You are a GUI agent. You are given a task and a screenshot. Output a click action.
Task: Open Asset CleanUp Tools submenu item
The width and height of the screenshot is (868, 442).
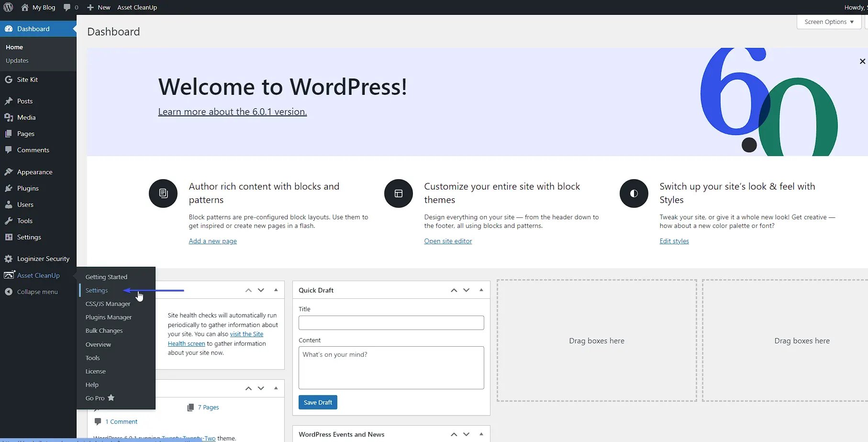click(92, 358)
